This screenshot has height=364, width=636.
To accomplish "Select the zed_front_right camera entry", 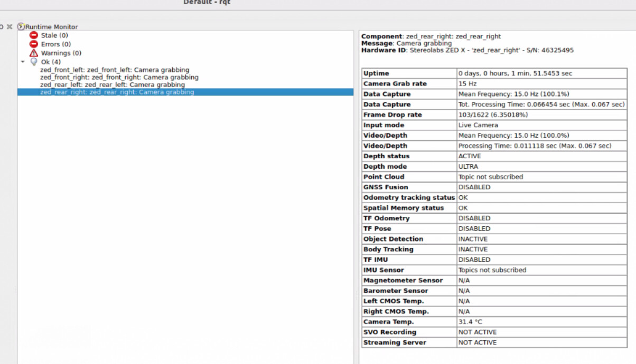I will coord(119,77).
